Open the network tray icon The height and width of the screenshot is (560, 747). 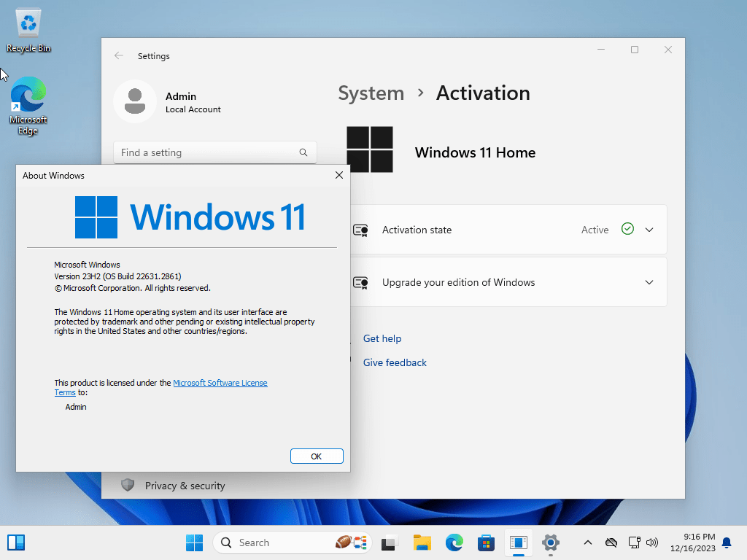point(634,542)
